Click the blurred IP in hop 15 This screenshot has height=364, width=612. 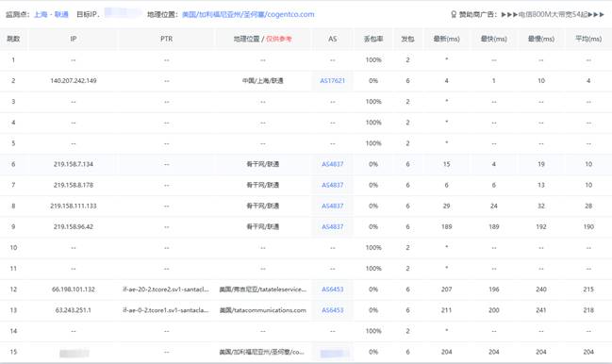pyautogui.click(x=74, y=354)
